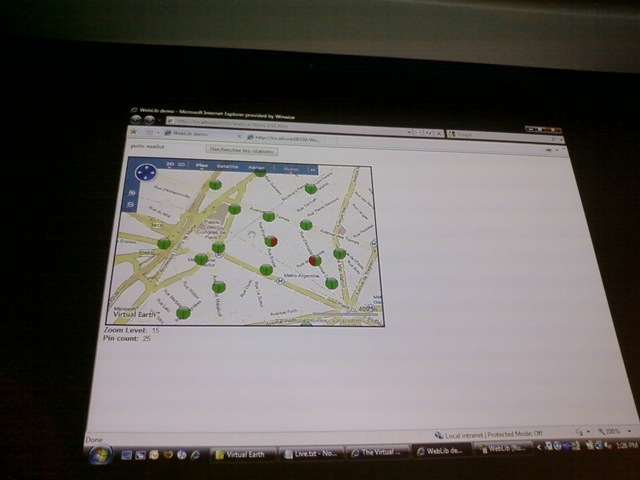Expand the hidden system tray icons chevron

click(x=539, y=447)
